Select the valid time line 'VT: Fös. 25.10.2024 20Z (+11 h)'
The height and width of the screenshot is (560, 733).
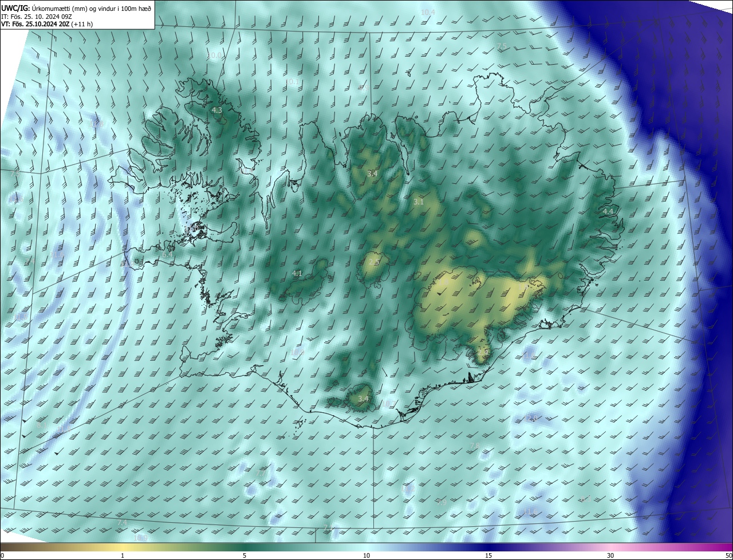pyautogui.click(x=47, y=25)
